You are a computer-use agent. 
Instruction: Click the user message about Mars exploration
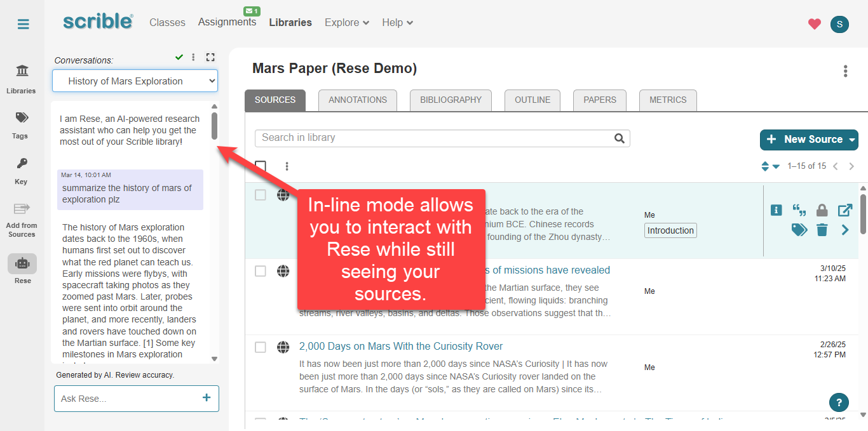130,190
